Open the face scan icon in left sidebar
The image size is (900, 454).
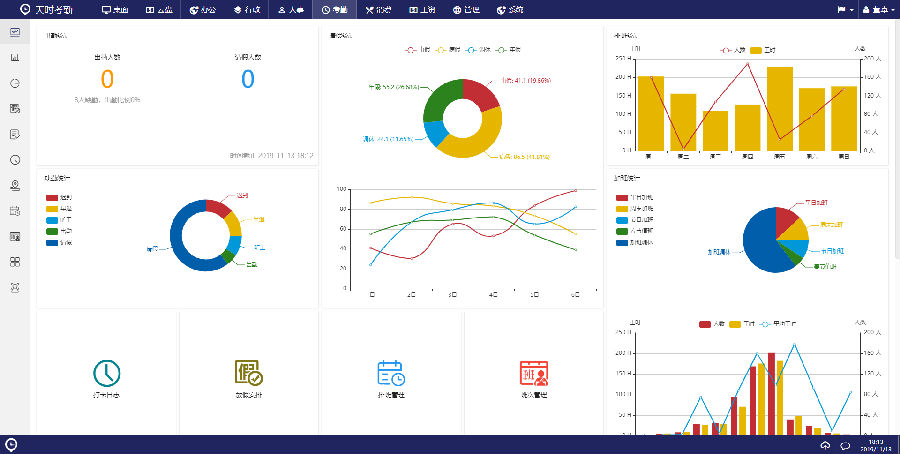[x=15, y=288]
